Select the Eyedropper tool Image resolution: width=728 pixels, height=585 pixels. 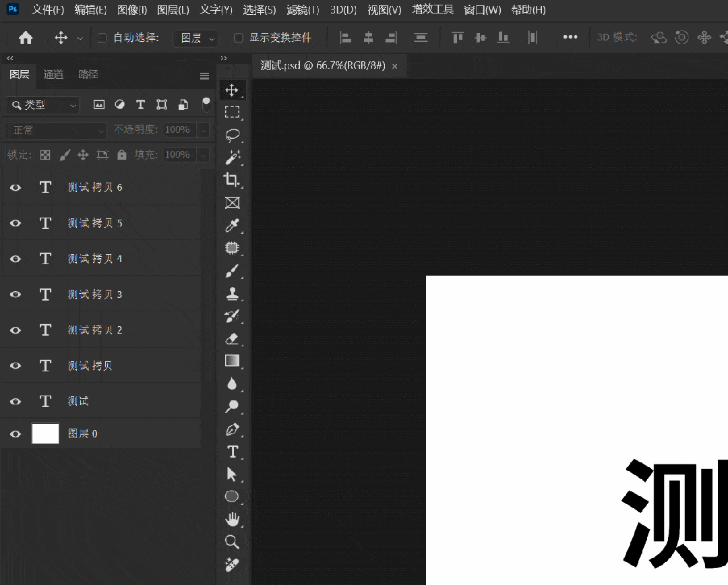[232, 225]
